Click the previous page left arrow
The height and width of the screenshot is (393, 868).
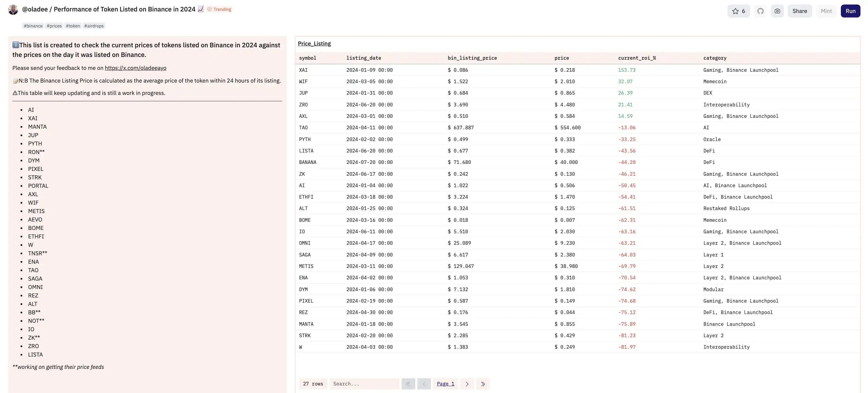424,384
